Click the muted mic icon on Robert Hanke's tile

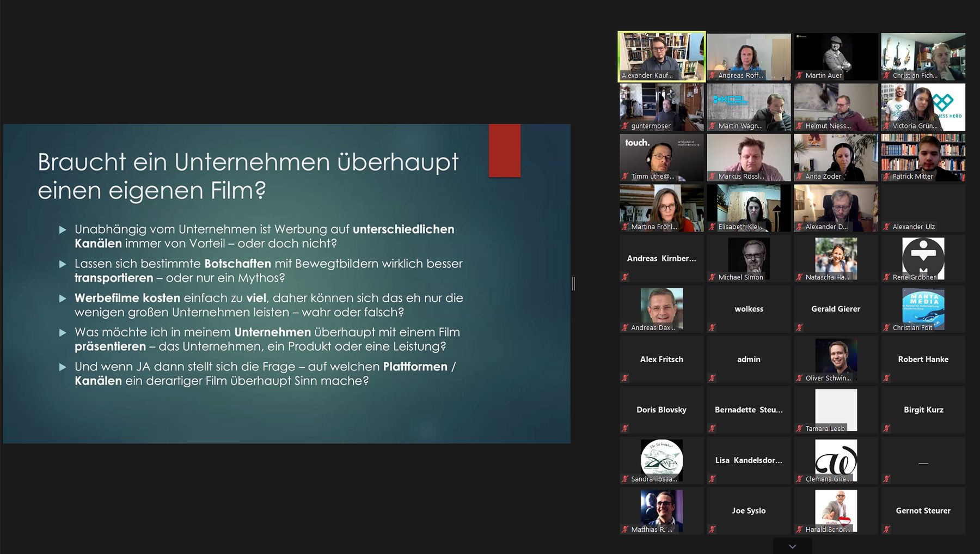[886, 378]
